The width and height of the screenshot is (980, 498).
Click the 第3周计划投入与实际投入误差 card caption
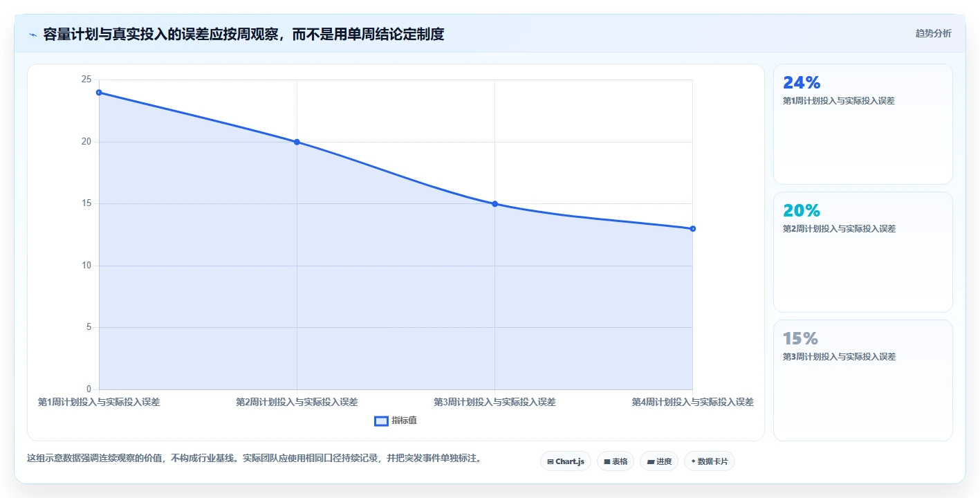(839, 357)
